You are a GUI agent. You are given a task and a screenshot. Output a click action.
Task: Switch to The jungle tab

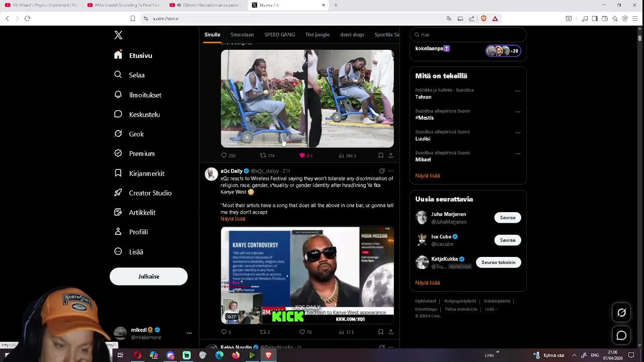317,35
